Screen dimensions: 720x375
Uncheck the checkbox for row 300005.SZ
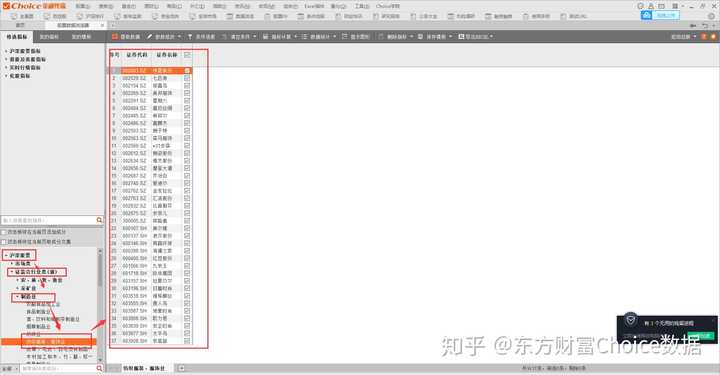[x=187, y=221]
